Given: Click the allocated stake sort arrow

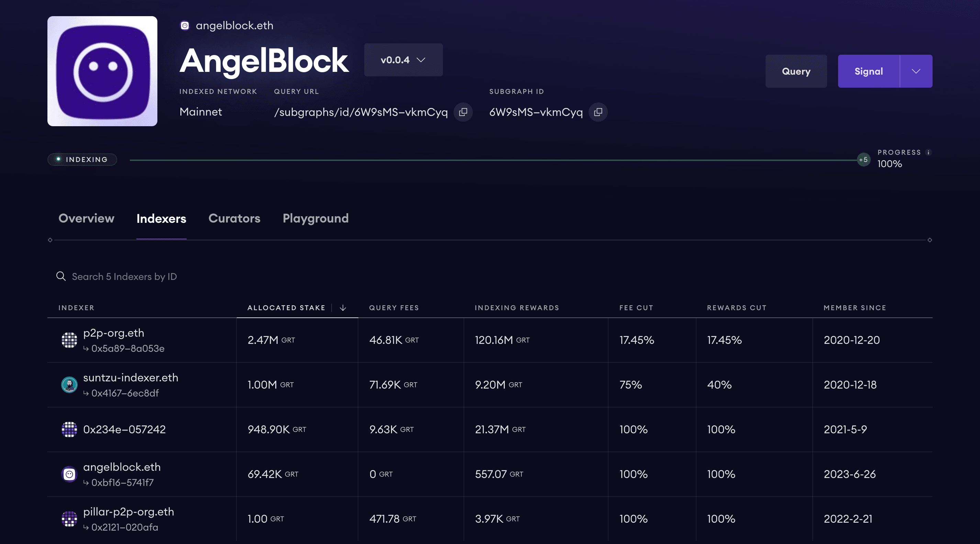Looking at the screenshot, I should (343, 308).
